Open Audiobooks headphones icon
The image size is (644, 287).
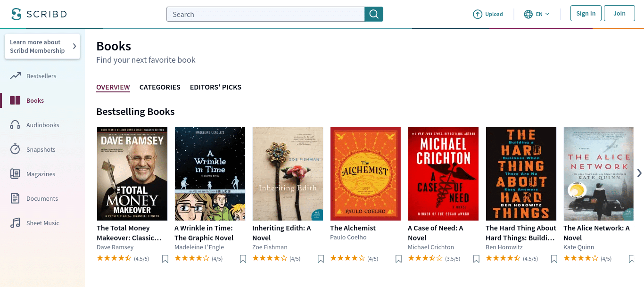[15, 125]
